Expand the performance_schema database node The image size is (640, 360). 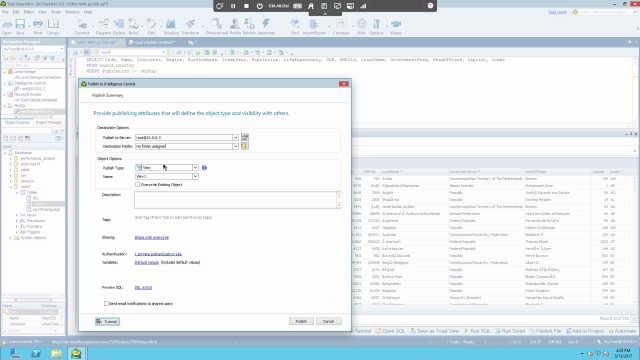click(11, 158)
